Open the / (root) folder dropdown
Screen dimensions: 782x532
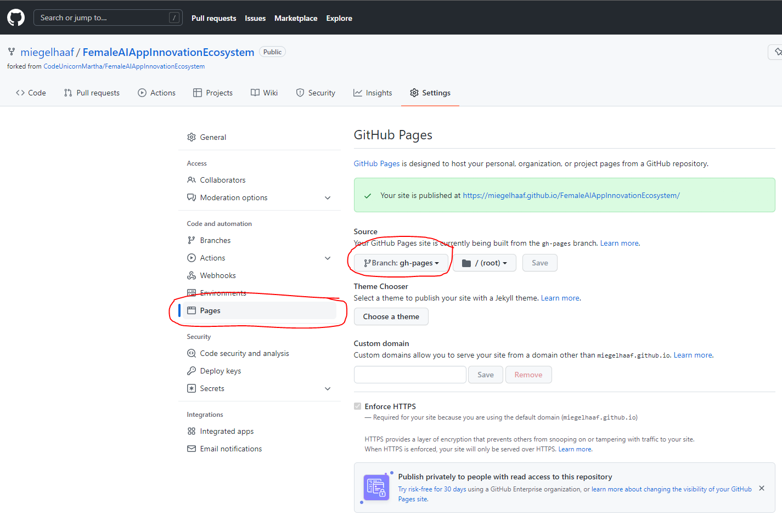click(484, 262)
